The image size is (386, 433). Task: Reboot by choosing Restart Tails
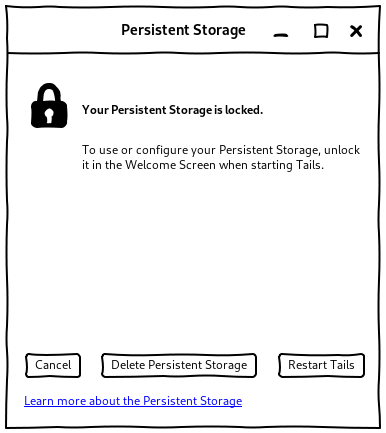pyautogui.click(x=321, y=365)
